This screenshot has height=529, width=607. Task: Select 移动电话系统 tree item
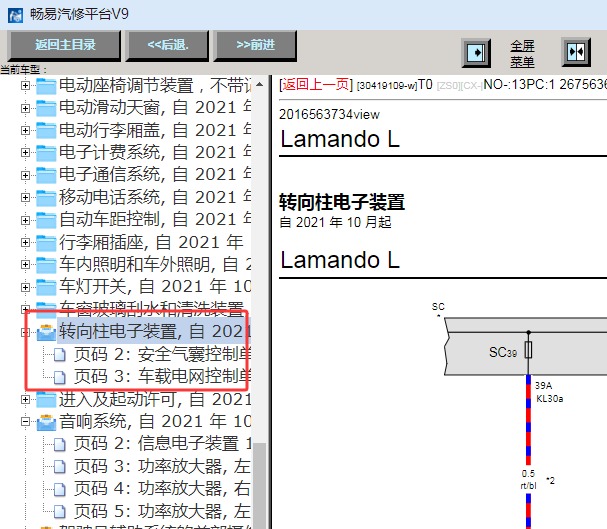(x=155, y=197)
